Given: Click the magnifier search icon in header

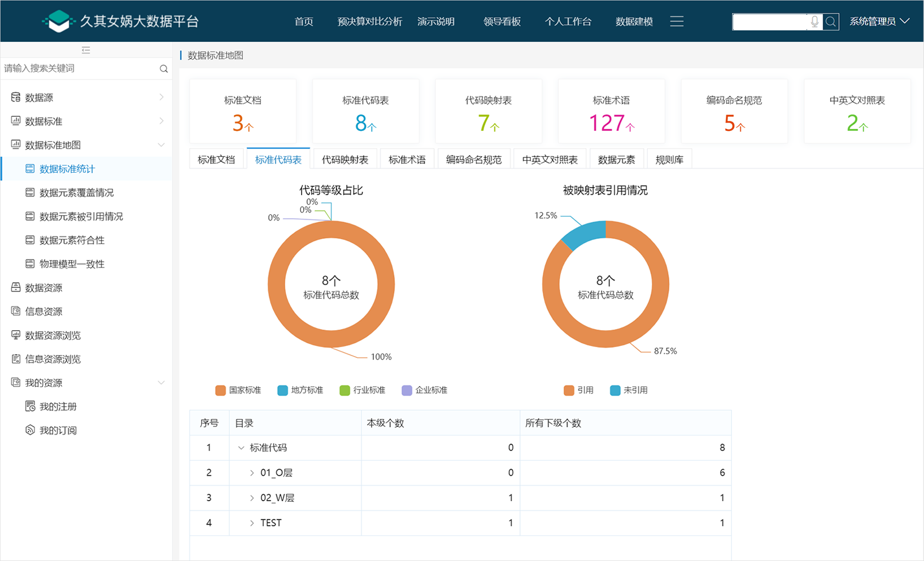Looking at the screenshot, I should (831, 21).
